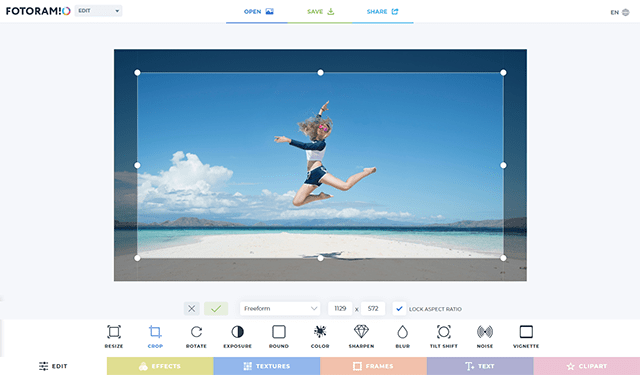
Task: Click the bottom-right crop handle
Action: click(x=503, y=258)
